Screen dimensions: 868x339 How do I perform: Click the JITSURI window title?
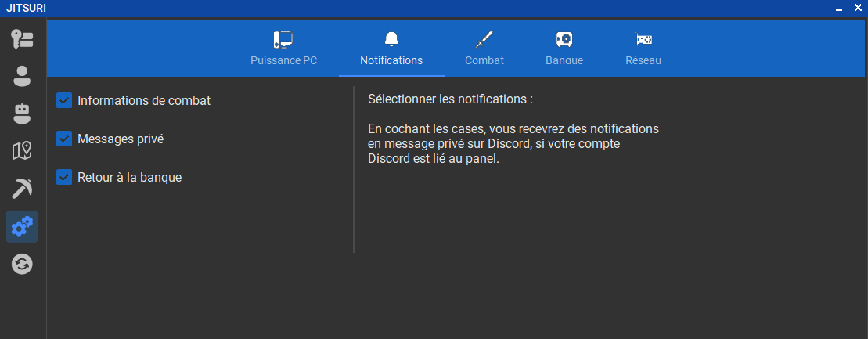(26, 8)
